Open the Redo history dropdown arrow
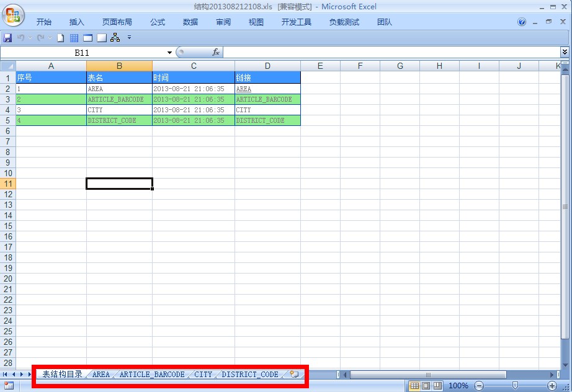The image size is (572, 392). [x=50, y=38]
